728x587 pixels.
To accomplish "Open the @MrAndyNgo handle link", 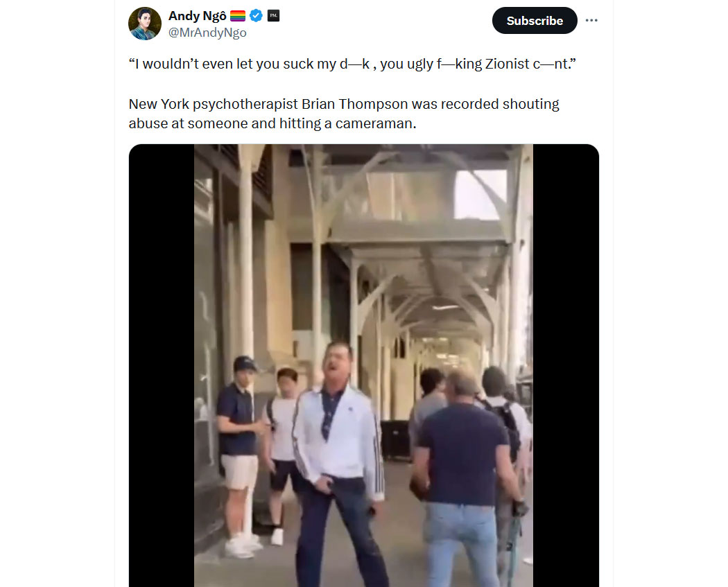I will pyautogui.click(x=207, y=33).
